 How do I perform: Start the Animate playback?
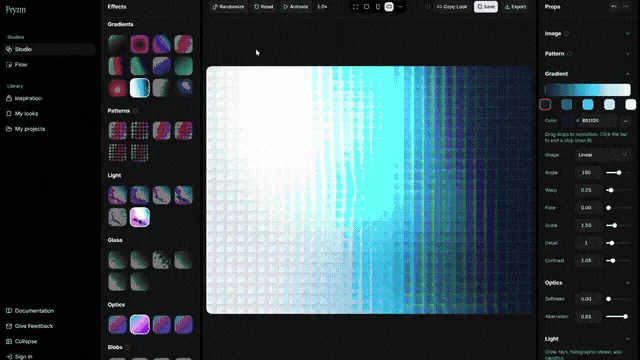[296, 7]
